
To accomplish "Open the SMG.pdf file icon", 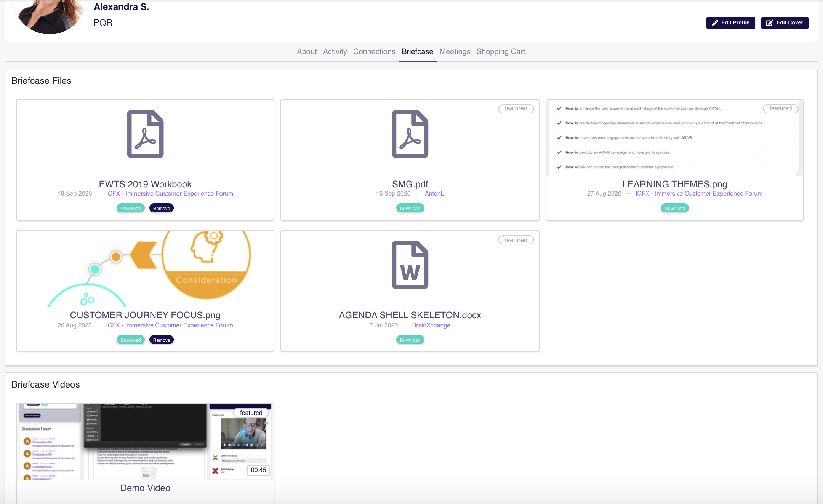I will (410, 134).
